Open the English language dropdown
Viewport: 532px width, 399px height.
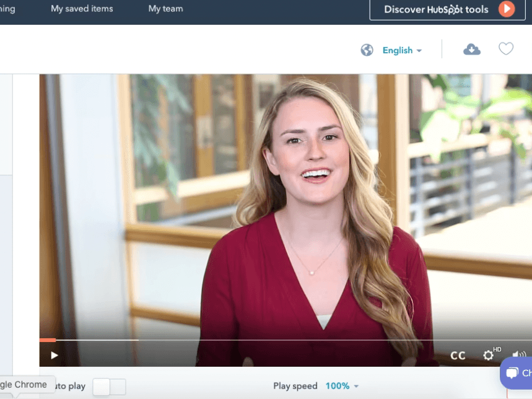[402, 50]
